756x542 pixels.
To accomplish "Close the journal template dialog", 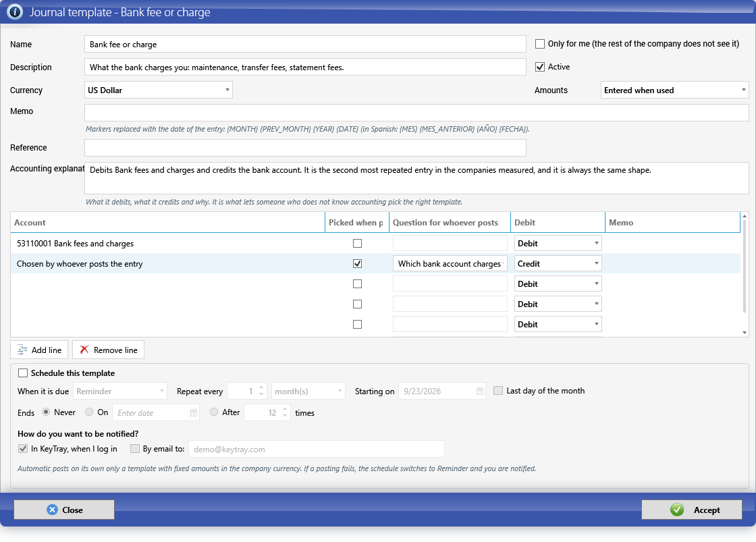I will (64, 510).
